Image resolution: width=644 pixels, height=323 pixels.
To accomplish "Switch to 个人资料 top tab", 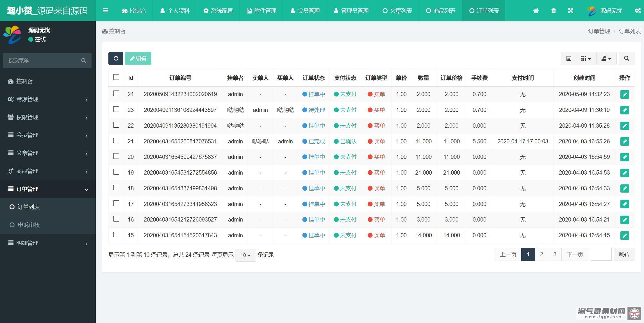I will (x=175, y=11).
